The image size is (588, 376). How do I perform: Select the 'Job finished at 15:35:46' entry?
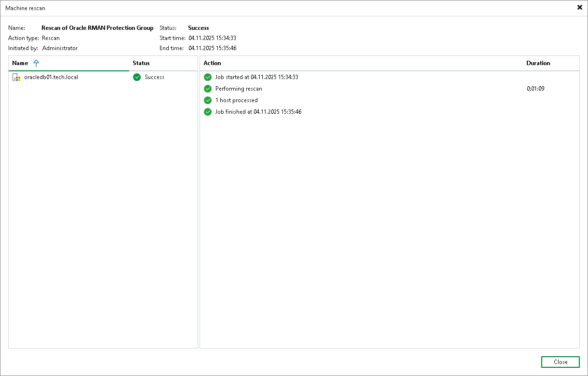pyautogui.click(x=257, y=112)
